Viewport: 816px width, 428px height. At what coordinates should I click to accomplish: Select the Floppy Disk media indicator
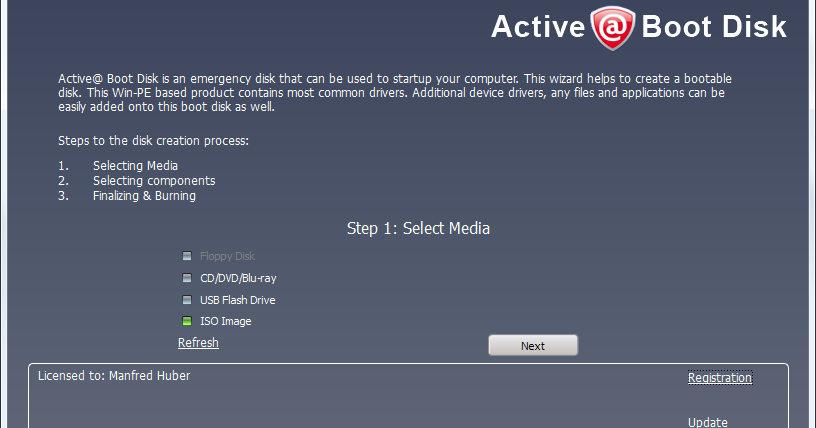point(187,256)
